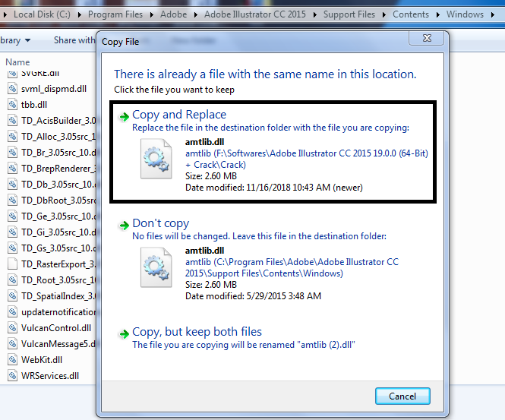This screenshot has height=420, width=505.
Task: Click the updaternotification file name
Action: point(58,312)
